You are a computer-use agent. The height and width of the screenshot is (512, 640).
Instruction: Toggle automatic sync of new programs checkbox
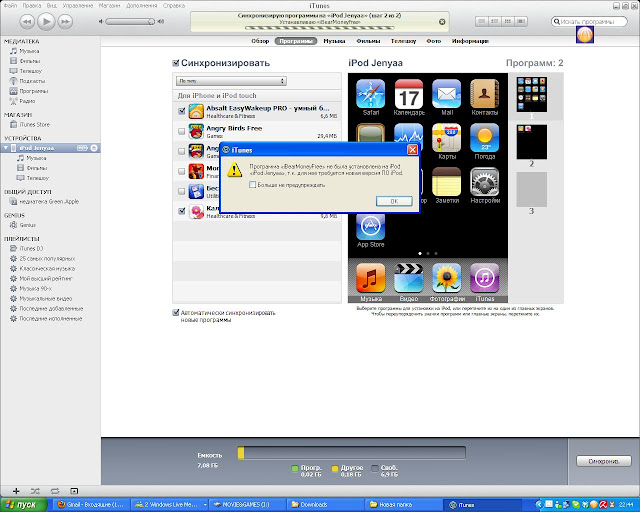pos(177,313)
